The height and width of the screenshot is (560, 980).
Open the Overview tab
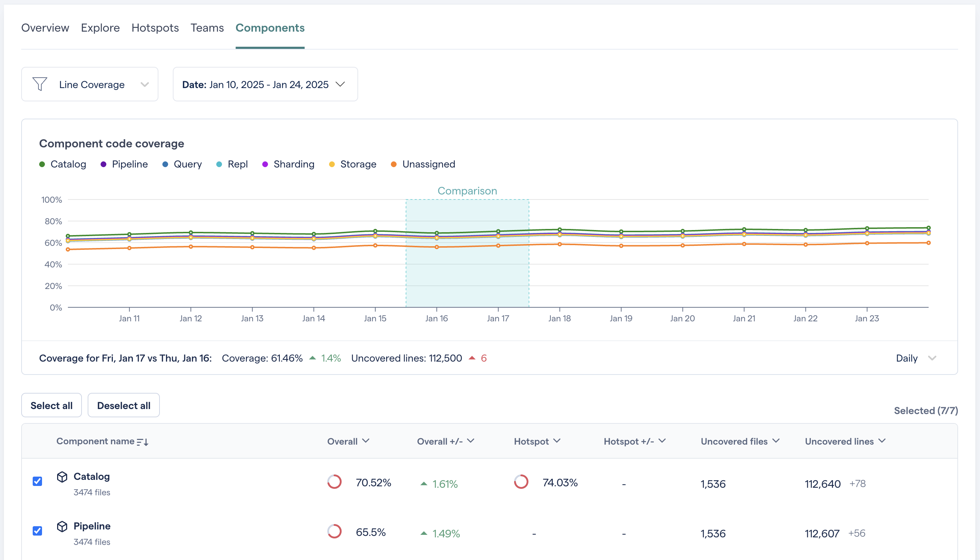45,28
